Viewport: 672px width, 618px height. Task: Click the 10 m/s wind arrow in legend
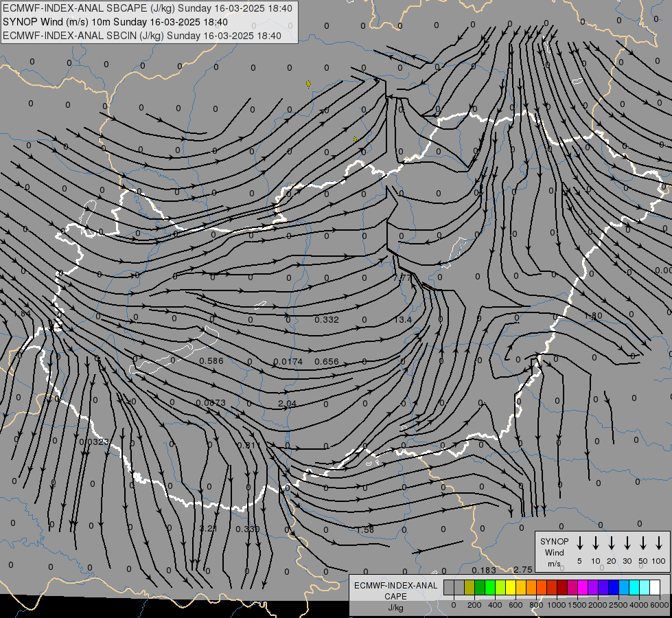596,543
